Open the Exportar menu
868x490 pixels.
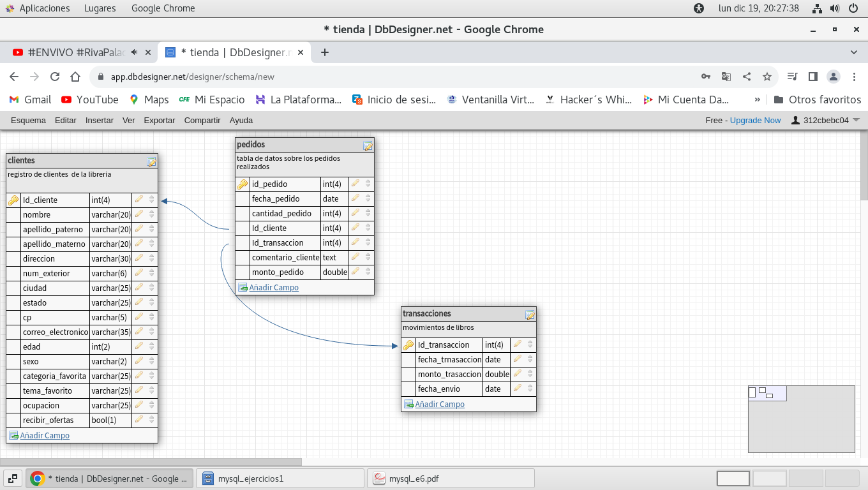(x=160, y=120)
